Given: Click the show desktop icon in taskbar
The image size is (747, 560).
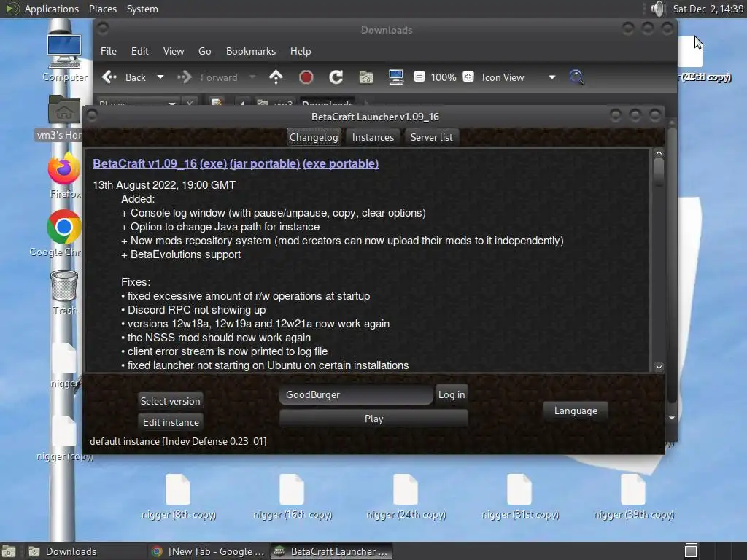Looking at the screenshot, I should tap(9, 551).
